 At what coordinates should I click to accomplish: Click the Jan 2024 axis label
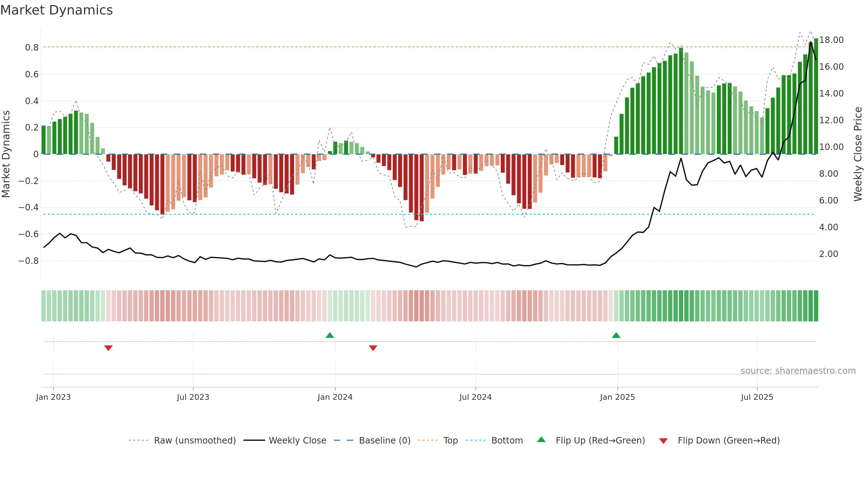[335, 397]
